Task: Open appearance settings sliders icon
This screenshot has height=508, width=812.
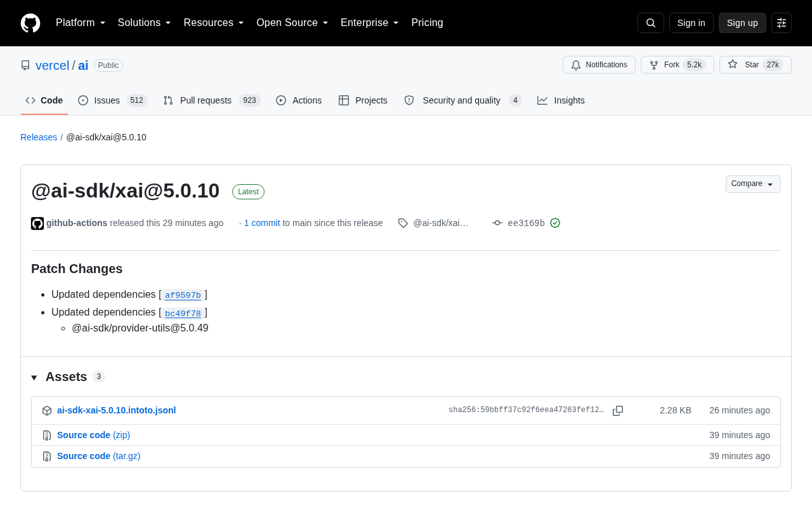Action: point(782,23)
